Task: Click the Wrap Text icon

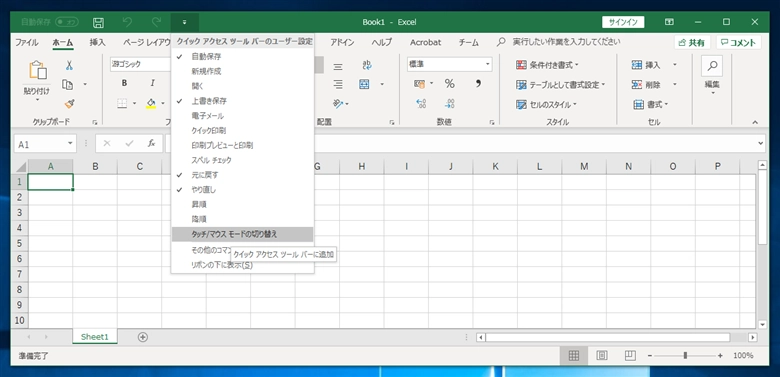Action: (367, 65)
